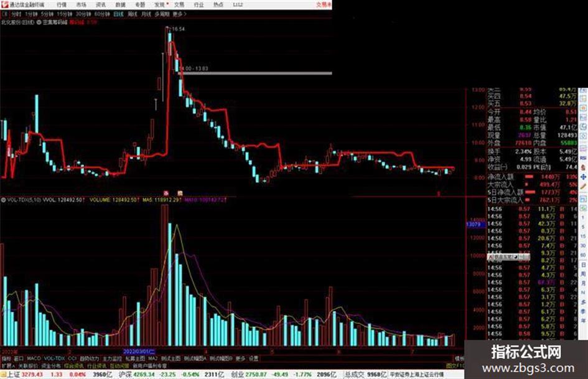Screen dimensions: 588x379
Task: Switch to the 分时 period tab
Action: pos(16,14)
